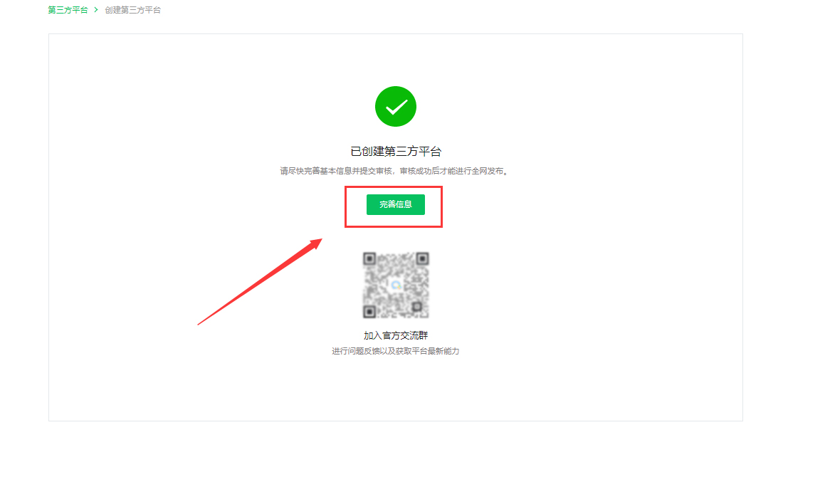Click the green success checkmark icon

[395, 106]
